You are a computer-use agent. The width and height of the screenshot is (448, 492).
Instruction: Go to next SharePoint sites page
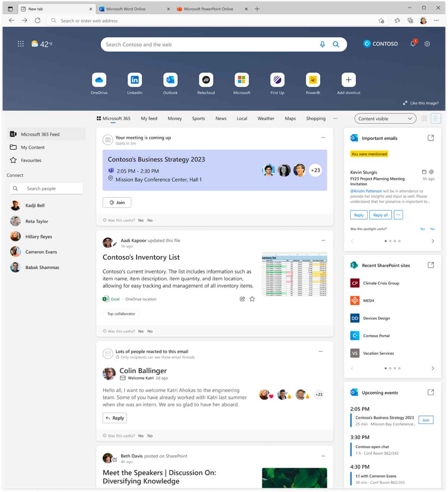coord(433,368)
